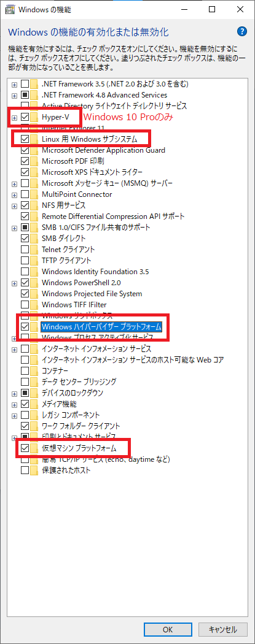
Task: Uncheck 仮想マシン プラットフォーム checkbox
Action: [25, 448]
